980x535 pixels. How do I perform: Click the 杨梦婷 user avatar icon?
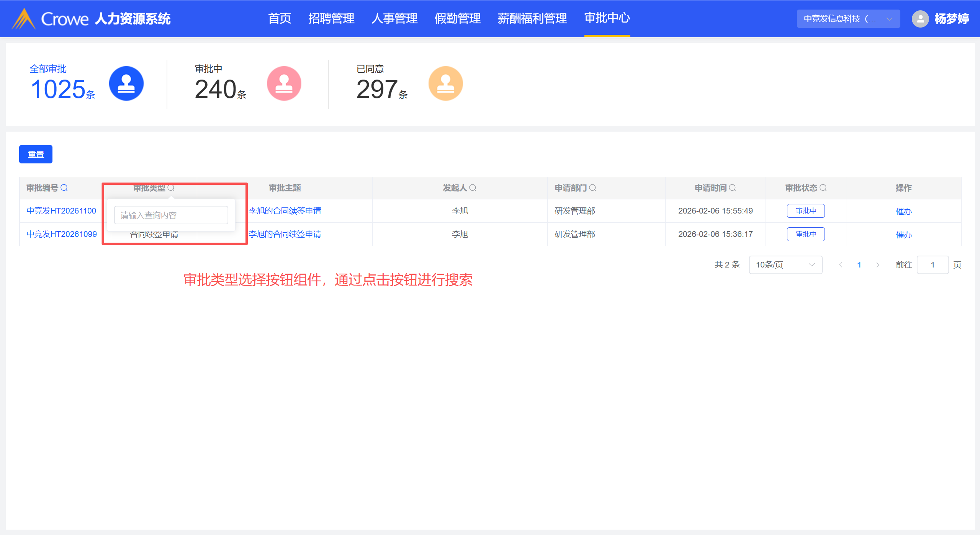[x=920, y=19]
